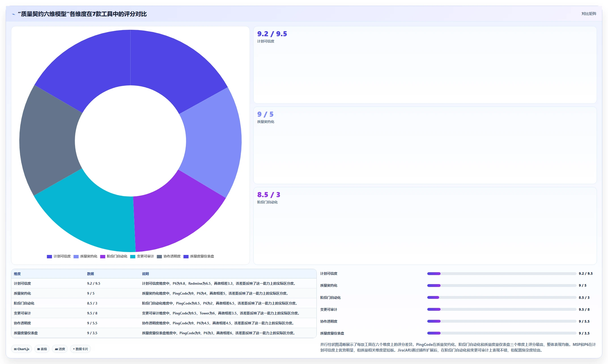Screen dimensions: 608x364
Task: Select the 9.2 / 9.5 计划可信度 card
Action: (x=425, y=65)
